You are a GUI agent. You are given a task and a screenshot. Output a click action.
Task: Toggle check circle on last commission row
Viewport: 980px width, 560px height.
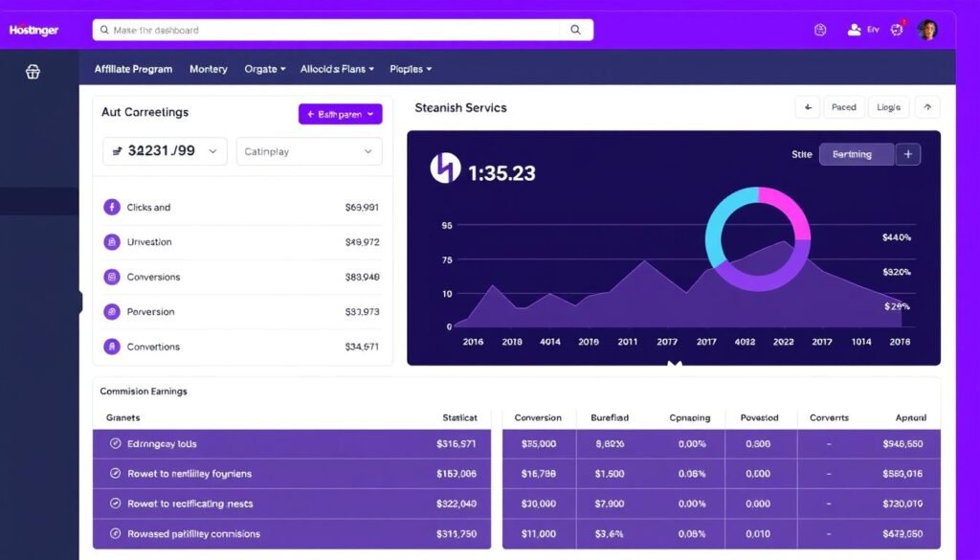[x=116, y=534]
